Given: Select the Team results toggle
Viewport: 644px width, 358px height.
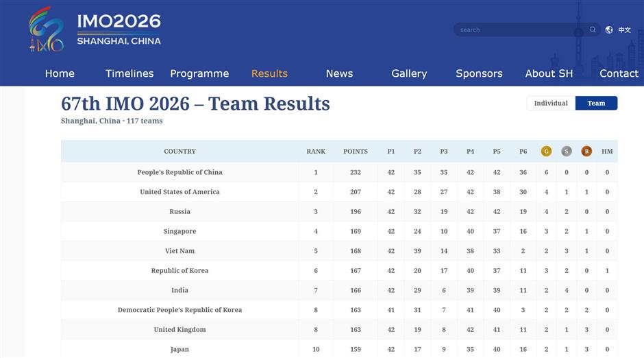Looking at the screenshot, I should pyautogui.click(x=596, y=103).
